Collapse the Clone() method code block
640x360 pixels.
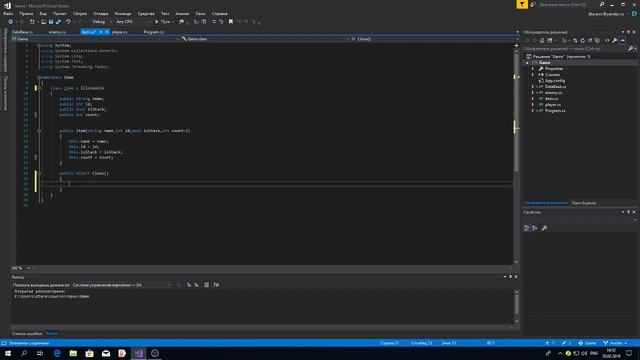(39, 173)
